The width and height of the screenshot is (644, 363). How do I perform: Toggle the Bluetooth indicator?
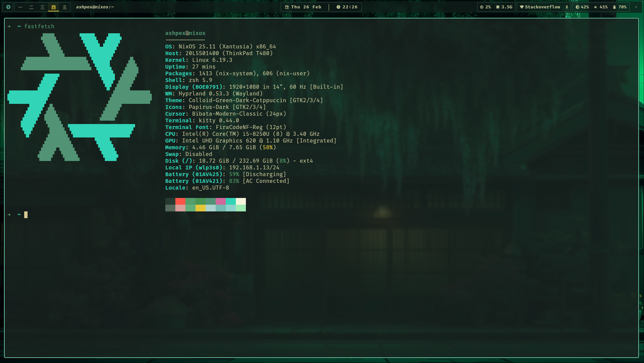[567, 7]
